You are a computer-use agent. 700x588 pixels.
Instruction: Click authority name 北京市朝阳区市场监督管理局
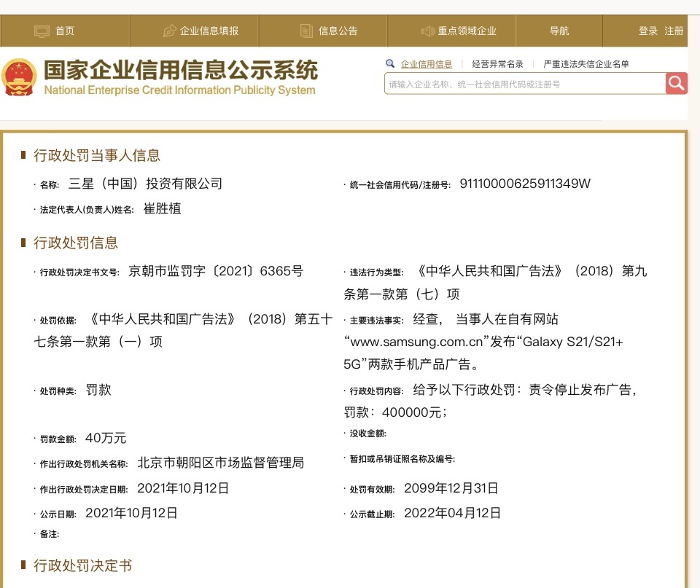coord(221,463)
